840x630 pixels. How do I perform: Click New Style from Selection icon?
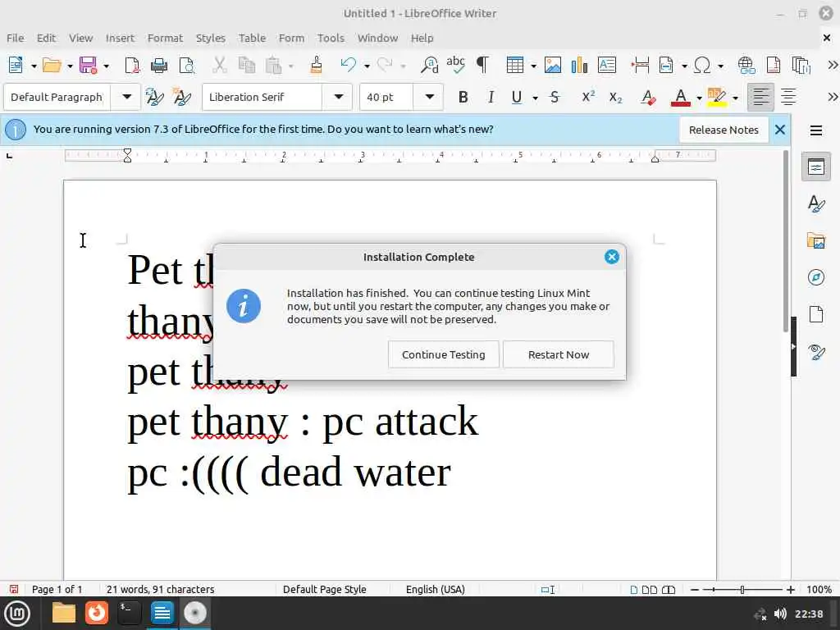tap(182, 97)
